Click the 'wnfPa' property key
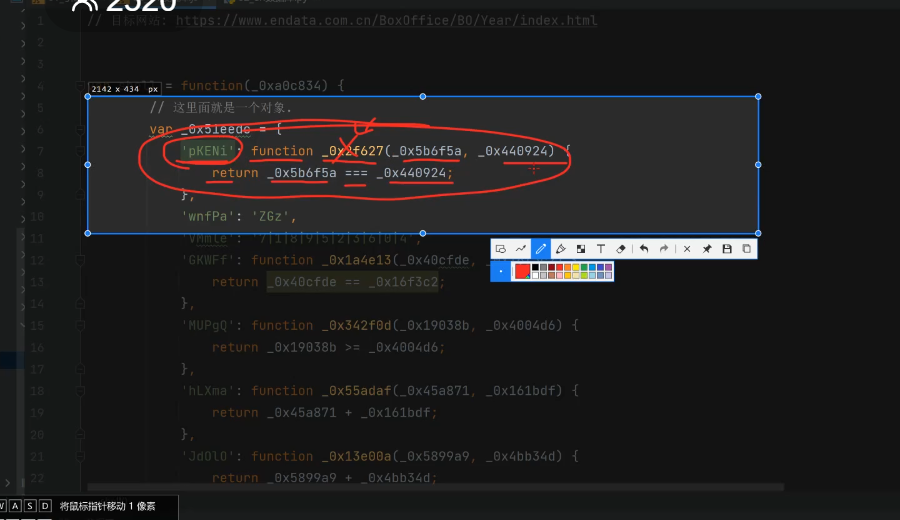The width and height of the screenshot is (900, 520). coord(207,216)
